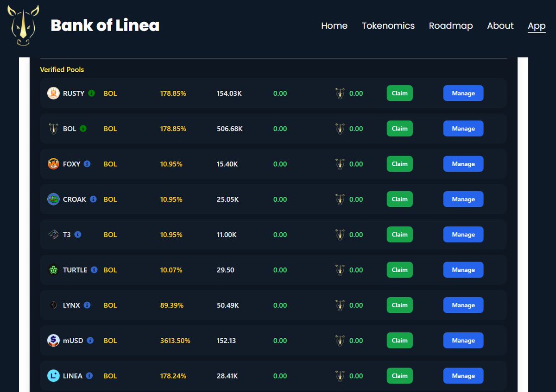The height and width of the screenshot is (392, 556).
Task: Click the CROAK frog token icon
Action: point(53,199)
